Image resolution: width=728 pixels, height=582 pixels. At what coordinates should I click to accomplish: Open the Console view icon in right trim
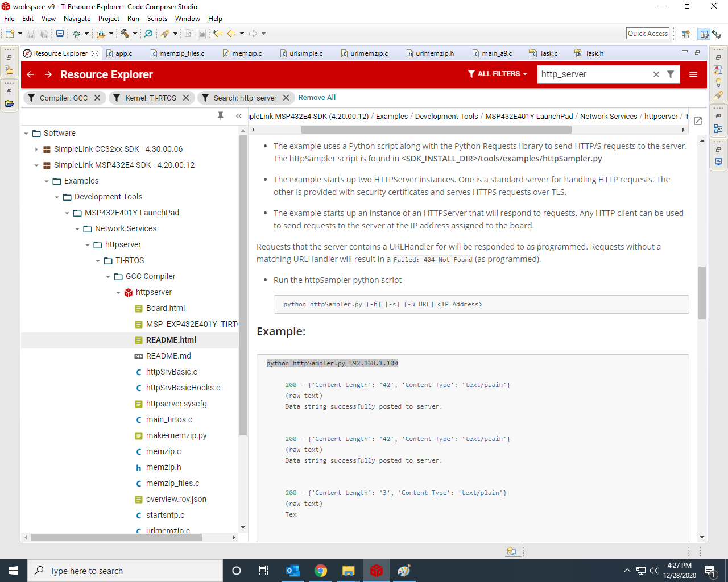click(x=718, y=162)
